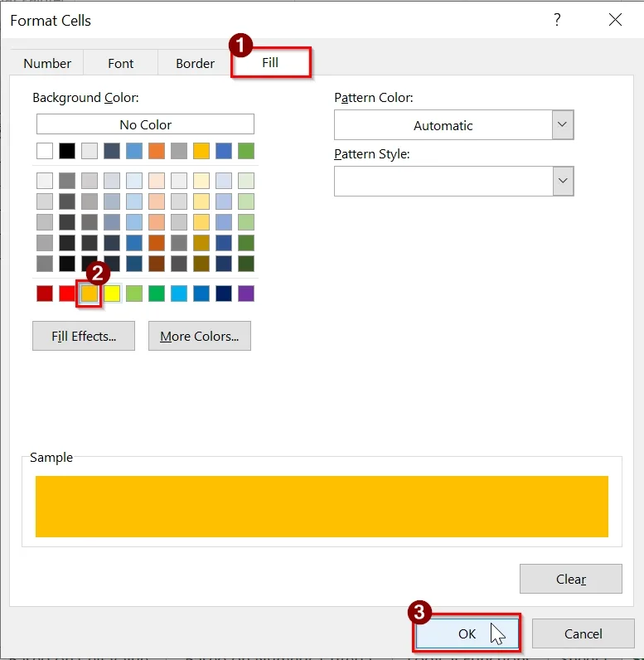Confirm with the OK button
This screenshot has height=660, width=644.
click(467, 633)
